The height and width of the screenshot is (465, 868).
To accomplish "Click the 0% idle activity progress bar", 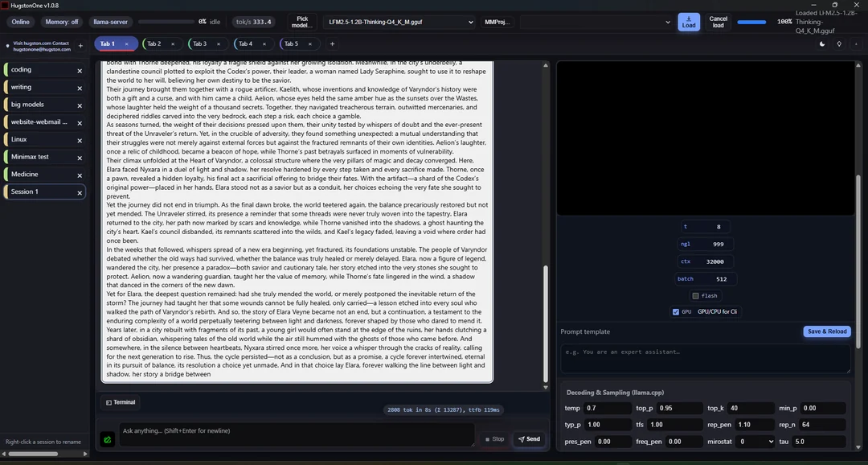I will (x=165, y=23).
